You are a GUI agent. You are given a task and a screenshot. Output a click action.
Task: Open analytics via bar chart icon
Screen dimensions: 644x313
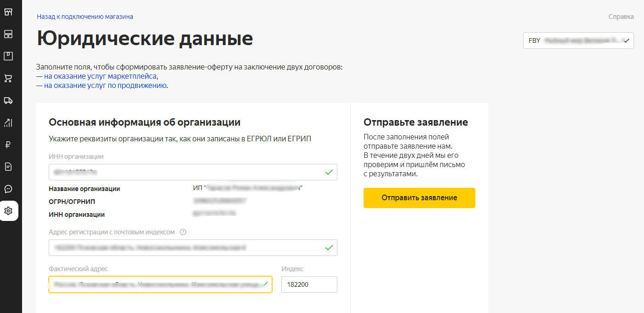[8, 122]
